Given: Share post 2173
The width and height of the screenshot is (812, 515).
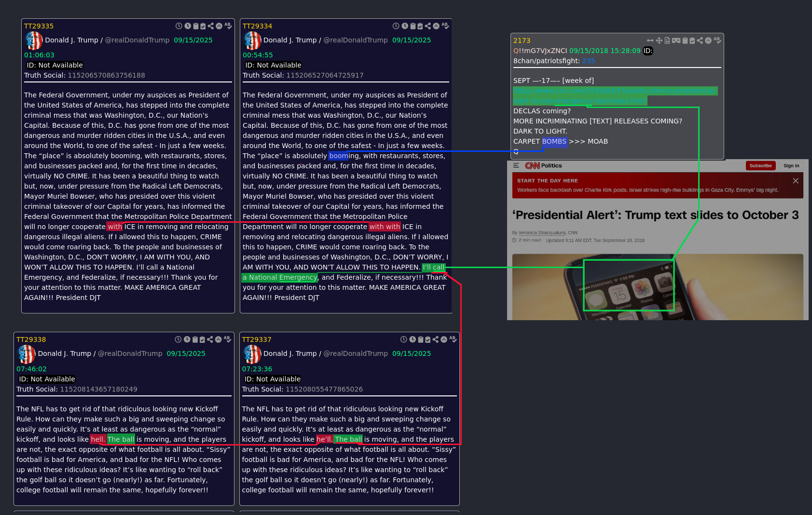Looking at the screenshot, I should tap(700, 41).
